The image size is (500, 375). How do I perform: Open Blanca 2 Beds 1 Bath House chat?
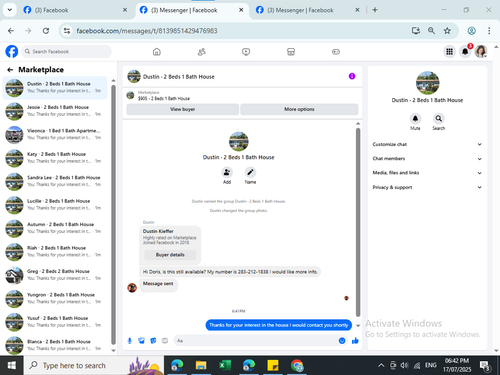click(x=55, y=345)
